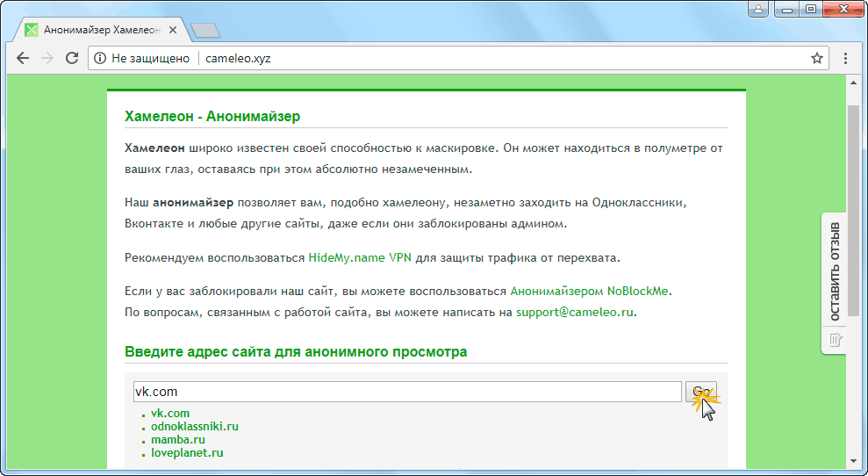Click the favicon on the Хамелеон tab

pos(32,30)
